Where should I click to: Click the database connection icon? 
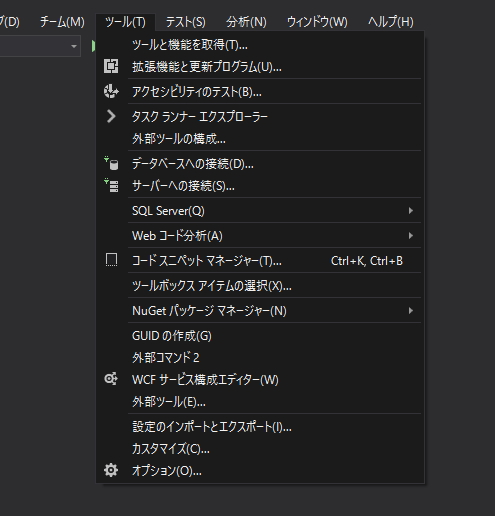point(111,163)
